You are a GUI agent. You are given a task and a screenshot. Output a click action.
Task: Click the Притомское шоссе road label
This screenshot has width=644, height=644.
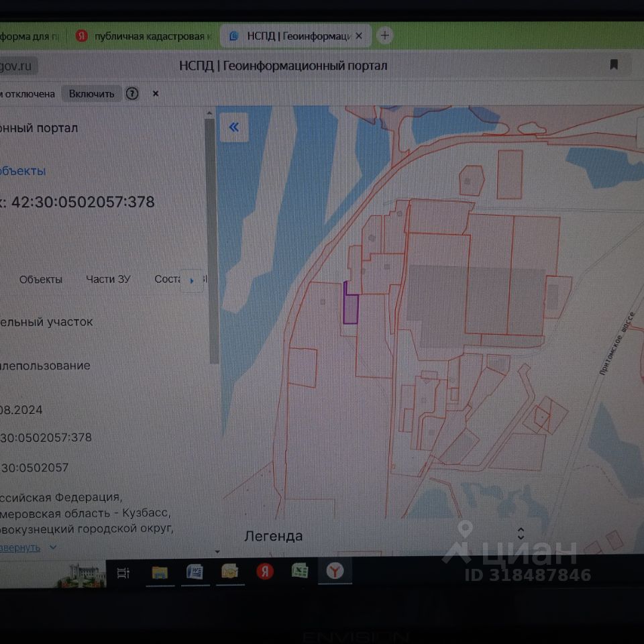617,343
